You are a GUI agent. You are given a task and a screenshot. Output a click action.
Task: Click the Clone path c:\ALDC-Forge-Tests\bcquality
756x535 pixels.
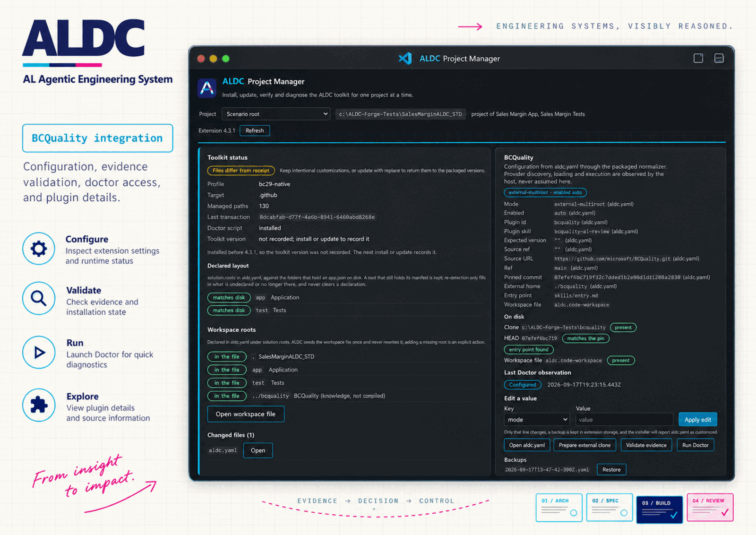click(x=564, y=328)
